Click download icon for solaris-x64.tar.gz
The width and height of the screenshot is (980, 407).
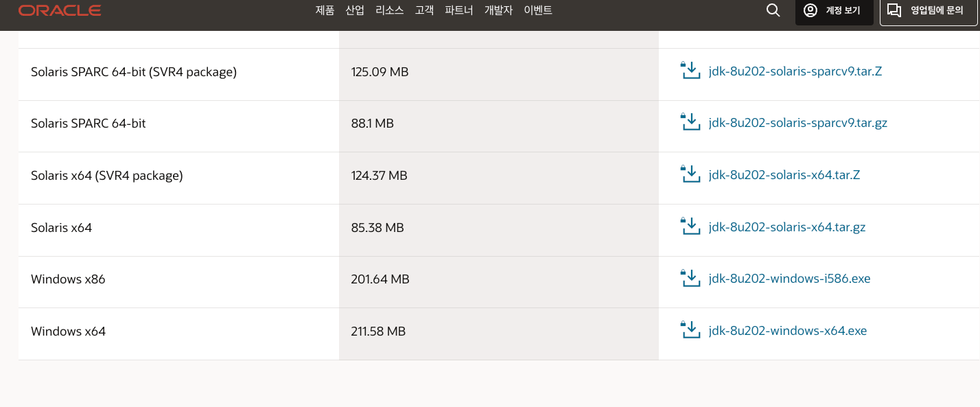pyautogui.click(x=690, y=226)
